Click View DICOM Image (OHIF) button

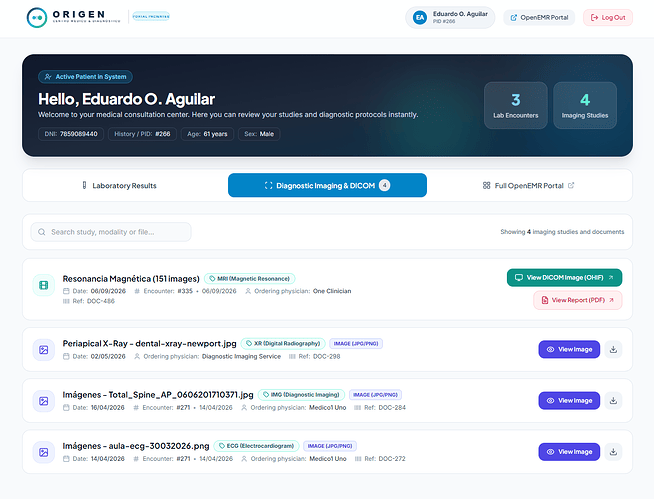[x=564, y=277]
